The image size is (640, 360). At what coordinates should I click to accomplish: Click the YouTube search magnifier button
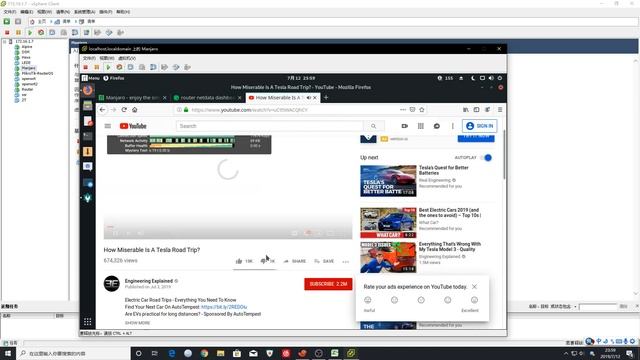pos(373,126)
